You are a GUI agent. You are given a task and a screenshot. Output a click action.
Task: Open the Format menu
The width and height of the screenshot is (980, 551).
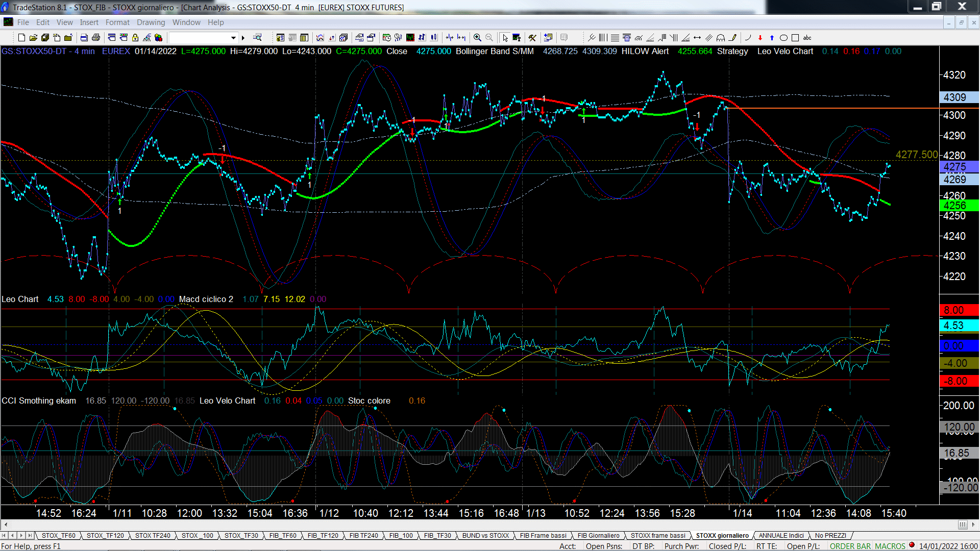tap(117, 22)
